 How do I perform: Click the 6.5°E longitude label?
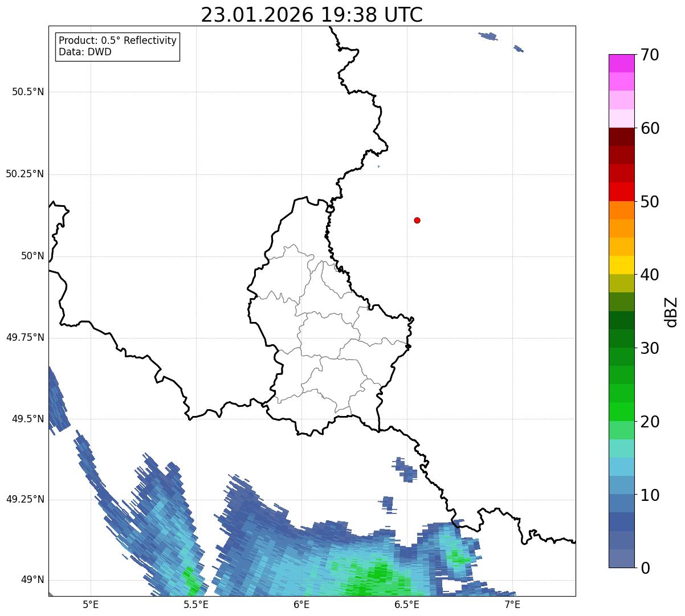click(407, 604)
